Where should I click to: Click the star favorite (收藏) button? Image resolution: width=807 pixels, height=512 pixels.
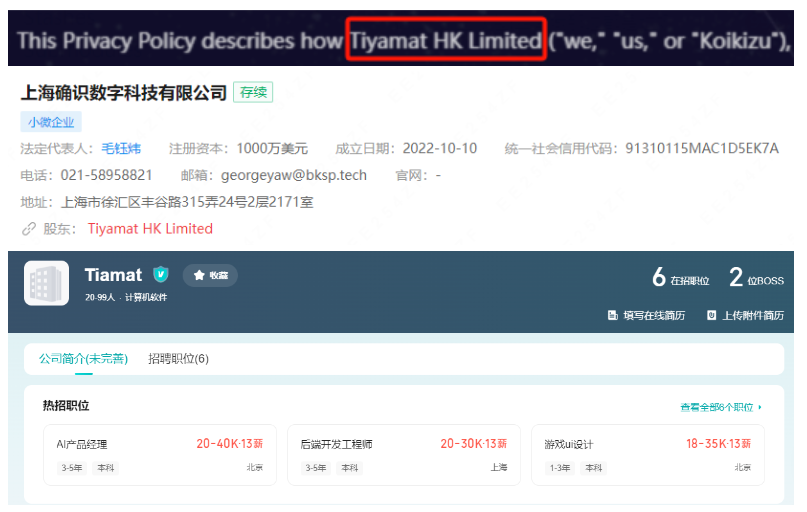pos(210,275)
